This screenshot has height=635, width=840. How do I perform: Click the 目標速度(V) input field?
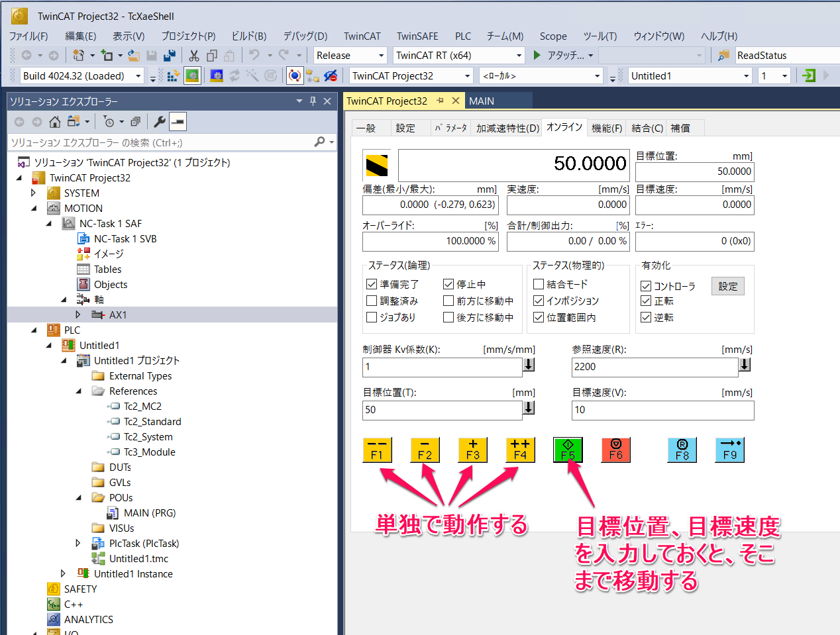[662, 410]
